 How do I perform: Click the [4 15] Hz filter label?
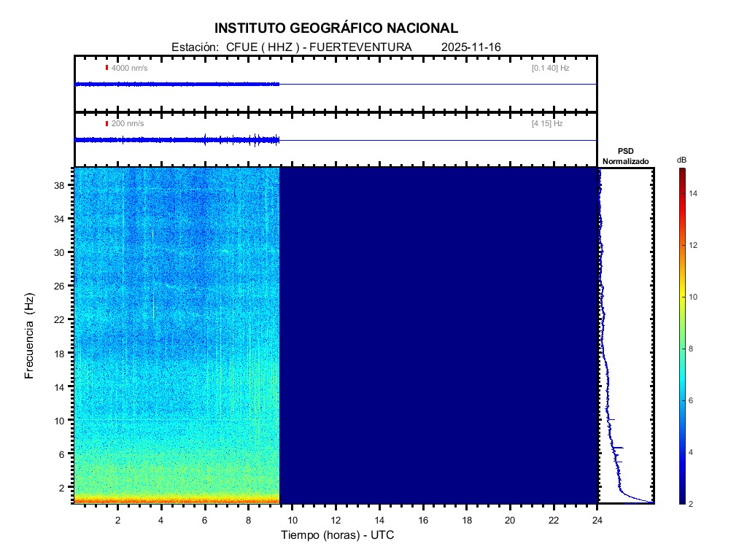point(547,124)
